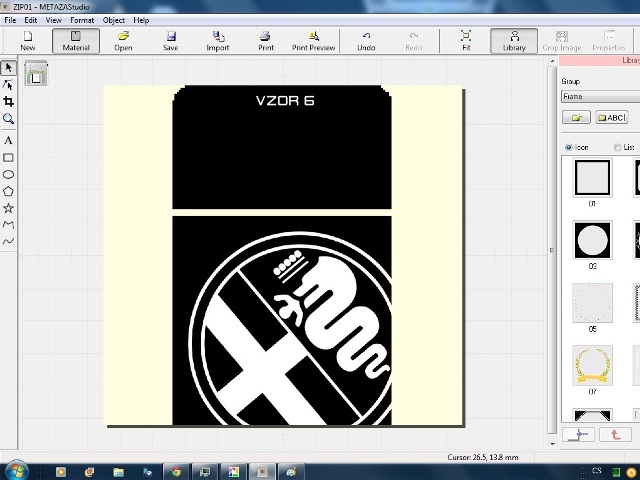The width and height of the screenshot is (640, 480).
Task: Open the file explorer taskbar icon
Action: 118,472
